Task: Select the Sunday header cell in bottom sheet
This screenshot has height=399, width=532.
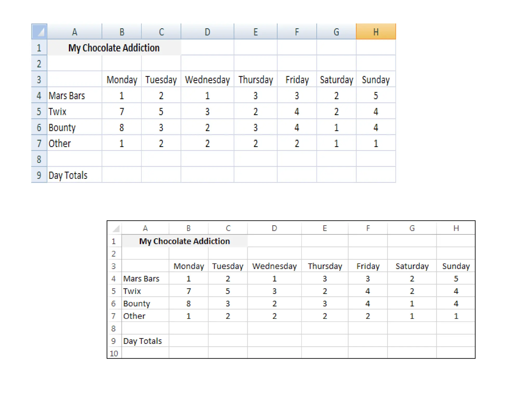Action: click(456, 266)
